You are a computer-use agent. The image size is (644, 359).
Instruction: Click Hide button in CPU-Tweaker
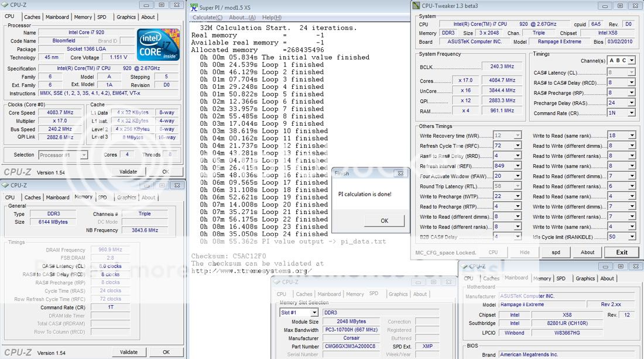point(525,253)
